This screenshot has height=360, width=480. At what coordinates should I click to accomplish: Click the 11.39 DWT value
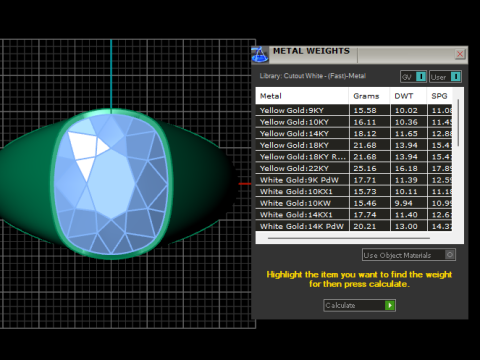coord(406,180)
